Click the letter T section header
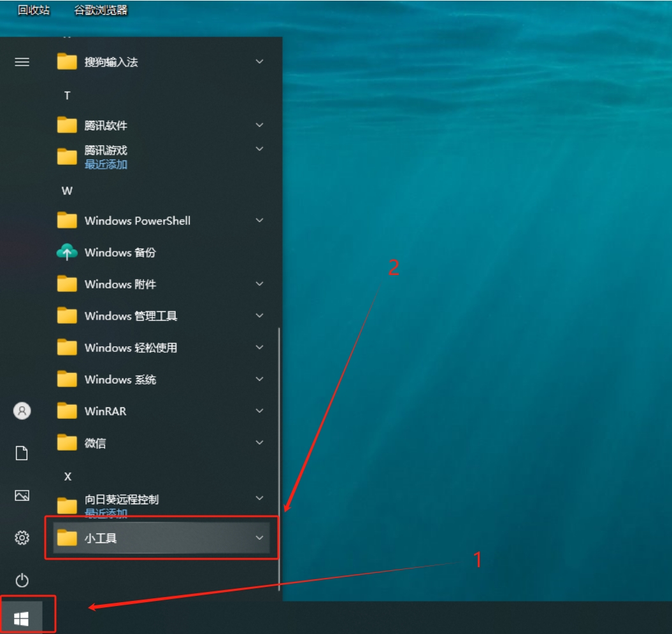The width and height of the screenshot is (672, 634). coord(67,95)
